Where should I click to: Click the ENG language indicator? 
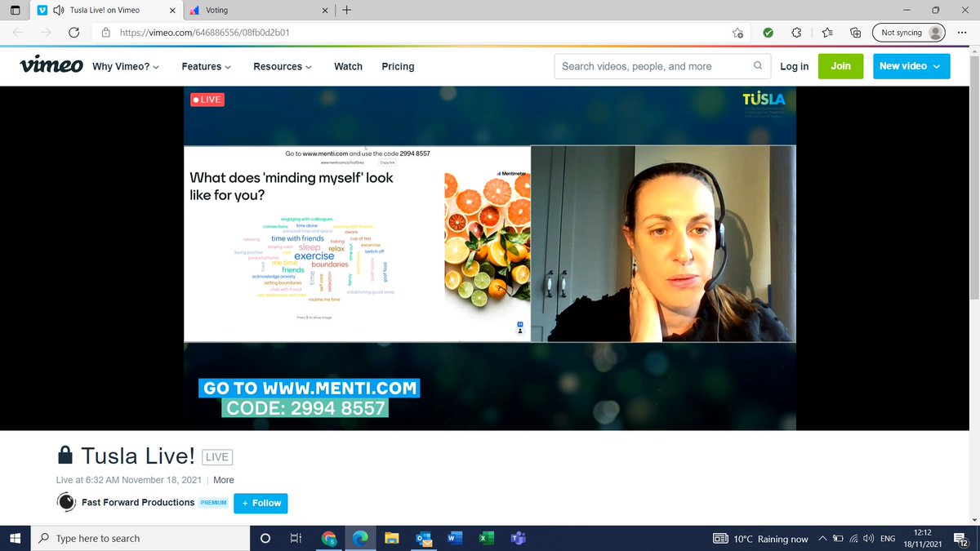tap(888, 539)
